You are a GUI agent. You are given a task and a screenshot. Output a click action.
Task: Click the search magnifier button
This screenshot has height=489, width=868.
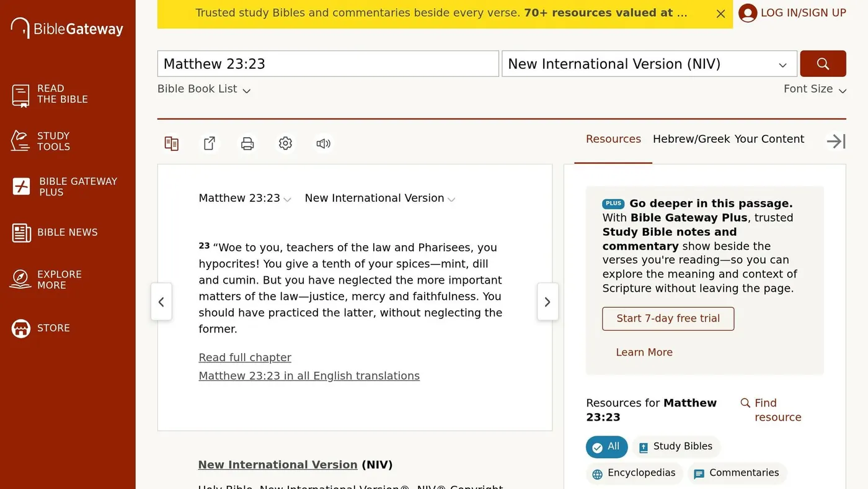point(823,64)
